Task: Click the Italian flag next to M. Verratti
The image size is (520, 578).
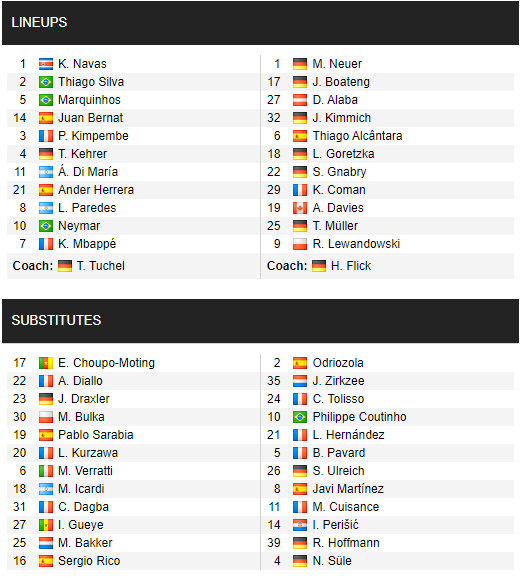Action: tap(46, 471)
